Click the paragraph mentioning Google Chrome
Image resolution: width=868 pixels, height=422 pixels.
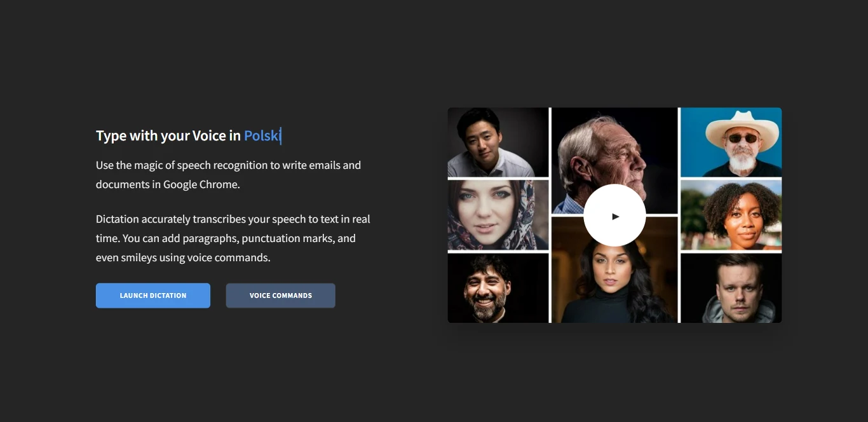click(x=228, y=174)
